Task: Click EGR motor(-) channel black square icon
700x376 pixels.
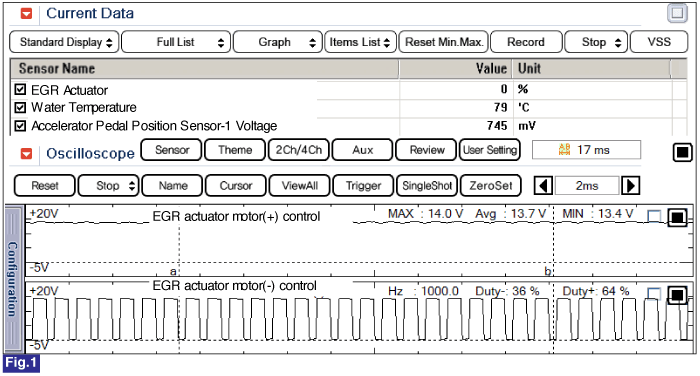Action: point(677,295)
